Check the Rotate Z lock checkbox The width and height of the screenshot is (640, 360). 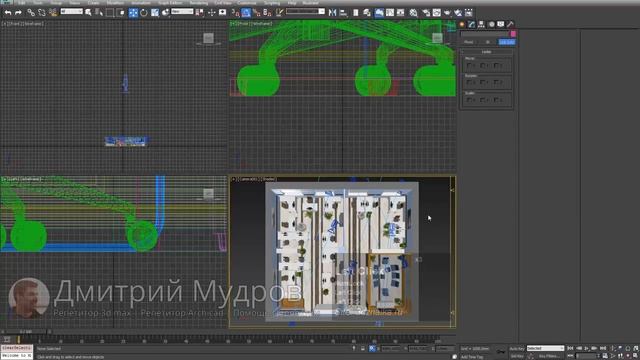pyautogui.click(x=496, y=82)
